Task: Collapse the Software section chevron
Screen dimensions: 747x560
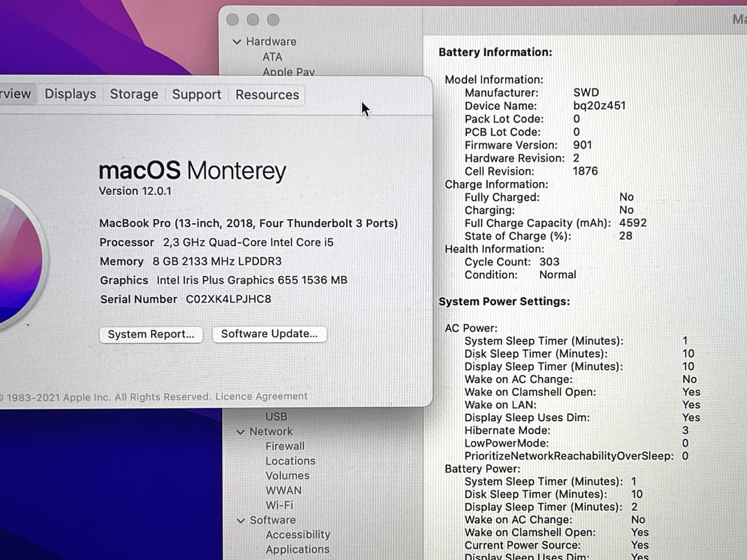Action: (x=241, y=520)
